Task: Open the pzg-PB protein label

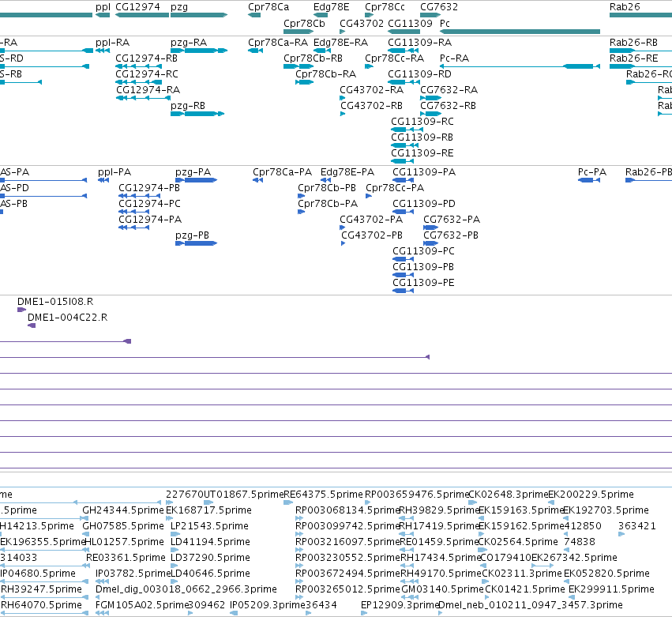Action: [192, 235]
